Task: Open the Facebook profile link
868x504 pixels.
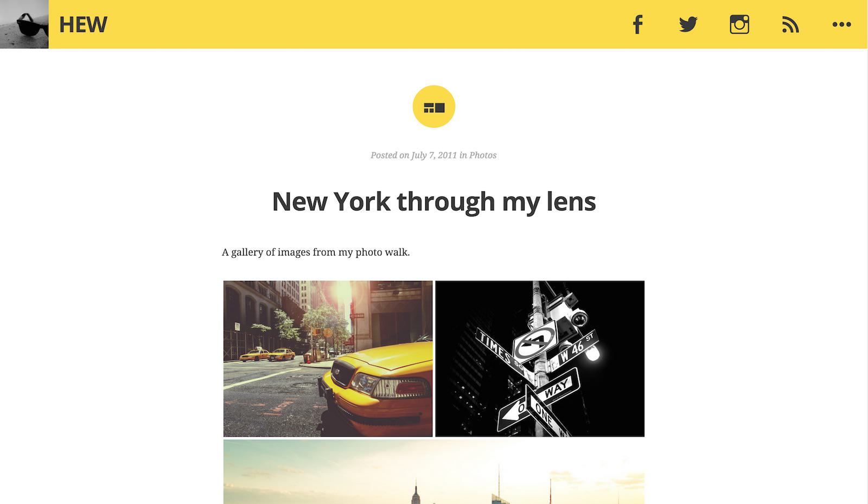Action: click(638, 24)
